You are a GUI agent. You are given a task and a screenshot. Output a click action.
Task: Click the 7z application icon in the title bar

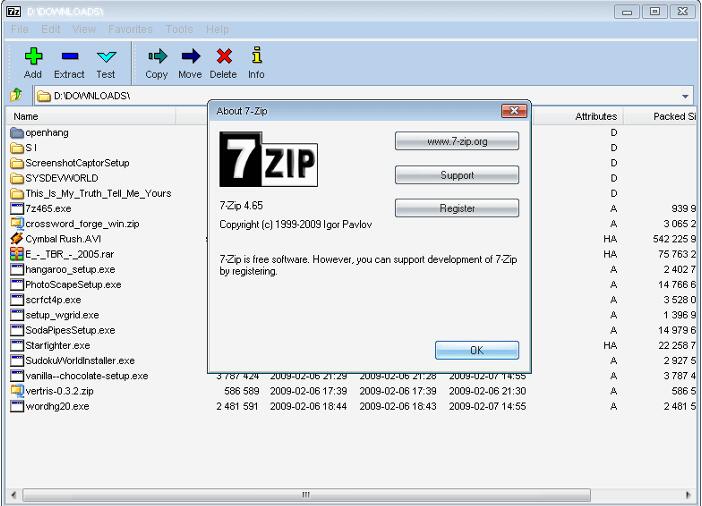pos(13,11)
